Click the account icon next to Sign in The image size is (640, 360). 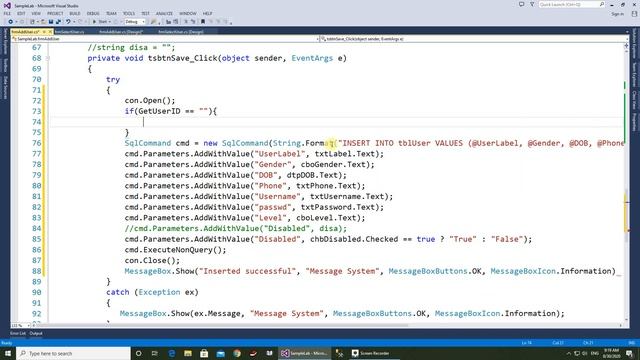634,13
